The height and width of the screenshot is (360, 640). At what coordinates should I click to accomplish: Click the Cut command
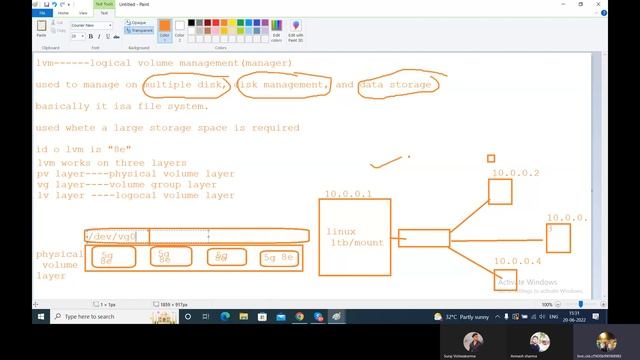pyautogui.click(x=58, y=23)
